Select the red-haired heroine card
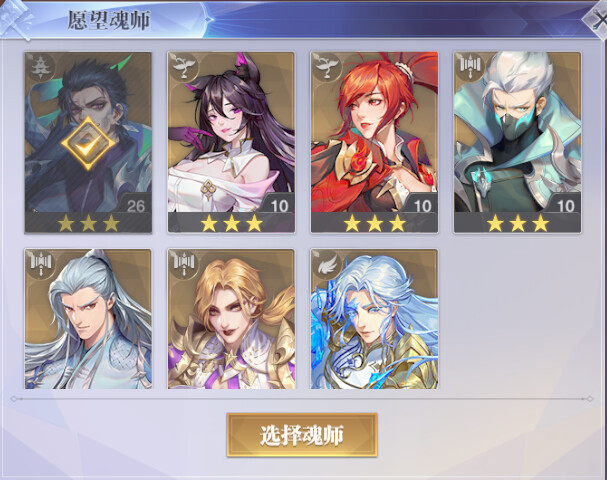The image size is (607, 480). click(x=374, y=142)
